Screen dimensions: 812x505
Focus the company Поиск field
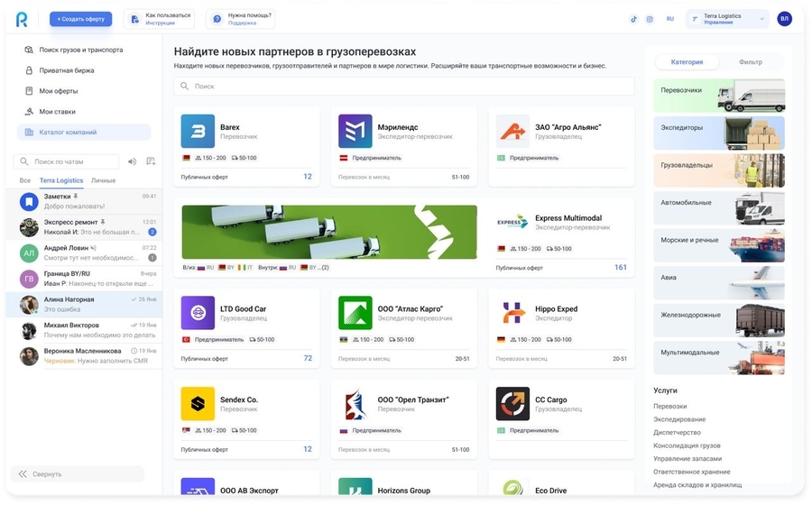pos(404,86)
